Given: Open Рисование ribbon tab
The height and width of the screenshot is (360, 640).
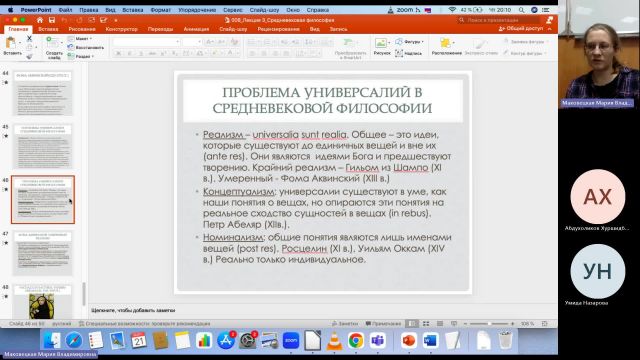Looking at the screenshot, I should 82,29.
